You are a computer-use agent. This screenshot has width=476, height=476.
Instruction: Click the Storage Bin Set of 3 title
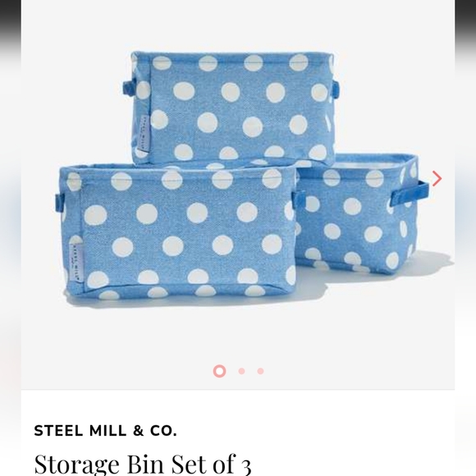[143, 464]
